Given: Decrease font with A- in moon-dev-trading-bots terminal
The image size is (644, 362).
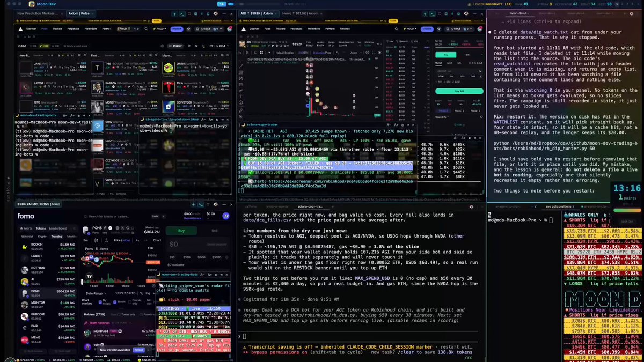Looking at the screenshot, I should pos(64,115).
